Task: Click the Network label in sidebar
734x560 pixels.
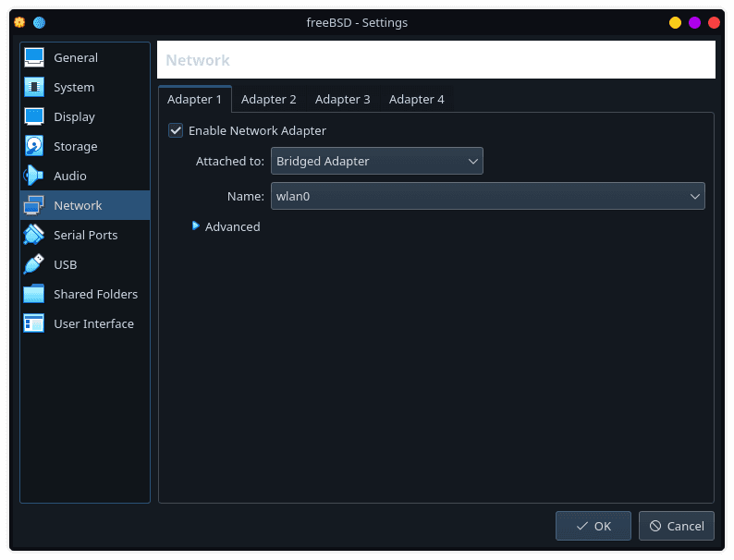Action: click(78, 205)
